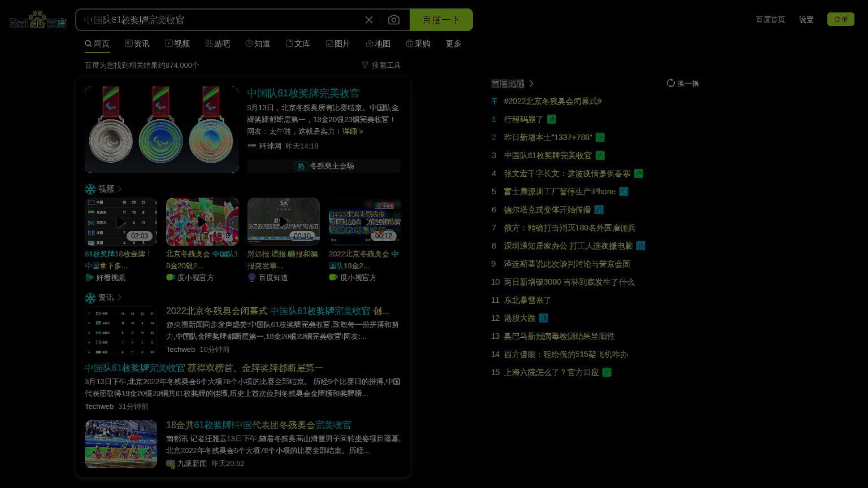Open the 知道 tab
This screenshot has height=488, width=868.
coord(258,43)
